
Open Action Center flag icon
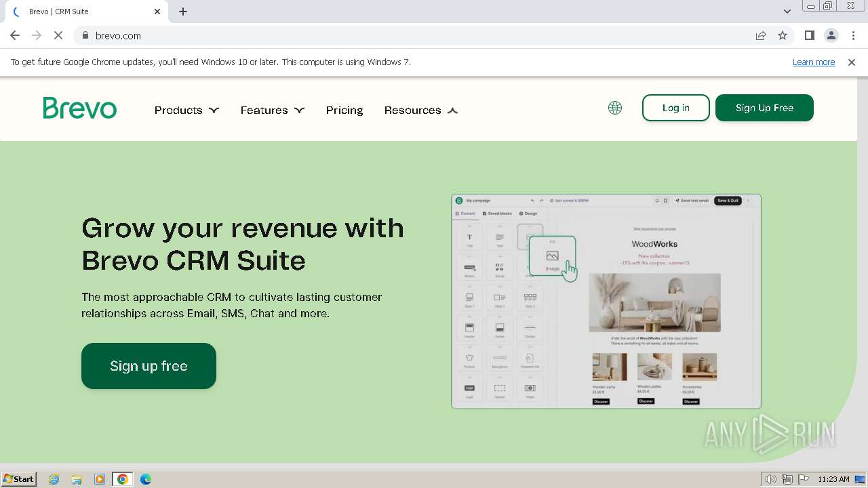point(804,479)
